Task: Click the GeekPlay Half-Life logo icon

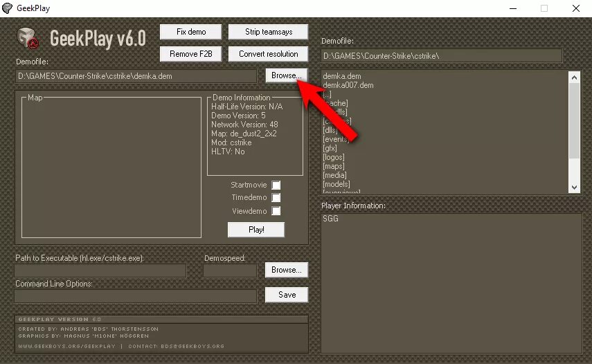Action: (28, 38)
